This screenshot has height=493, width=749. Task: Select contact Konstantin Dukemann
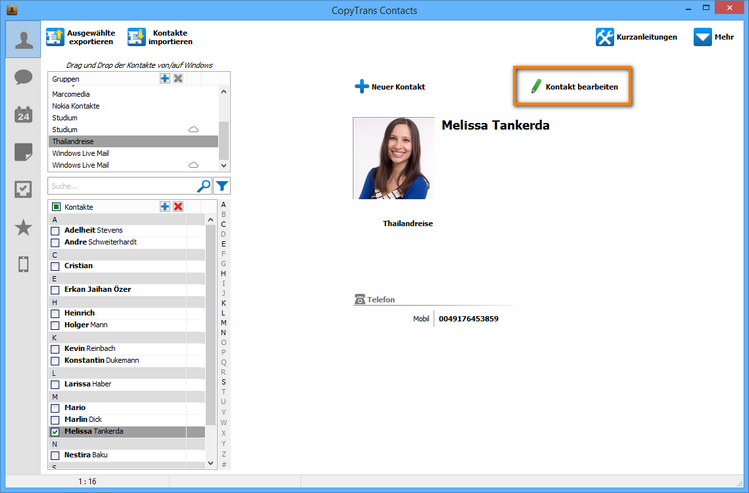tap(127, 360)
